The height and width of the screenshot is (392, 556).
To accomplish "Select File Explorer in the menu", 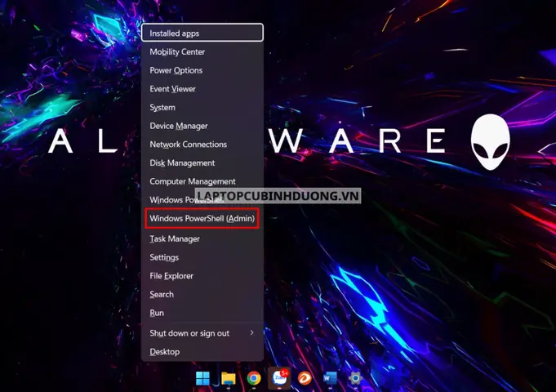I will point(202,276).
